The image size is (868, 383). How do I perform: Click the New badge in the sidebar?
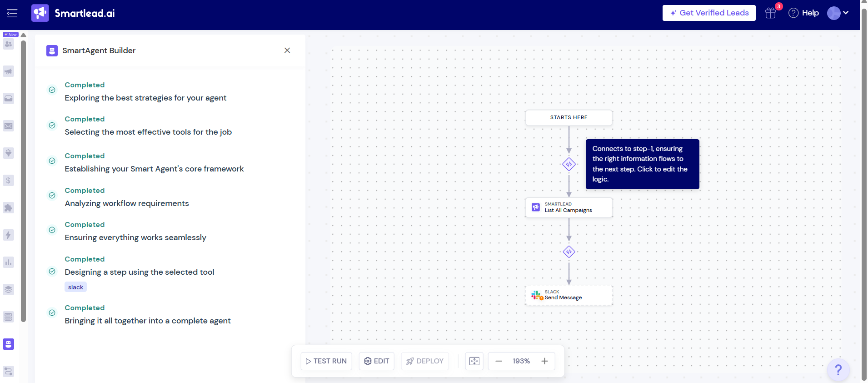(x=10, y=35)
